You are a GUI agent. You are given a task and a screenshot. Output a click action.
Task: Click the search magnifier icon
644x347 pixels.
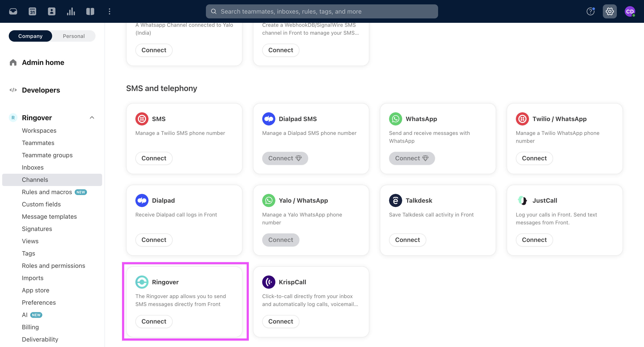pos(214,11)
